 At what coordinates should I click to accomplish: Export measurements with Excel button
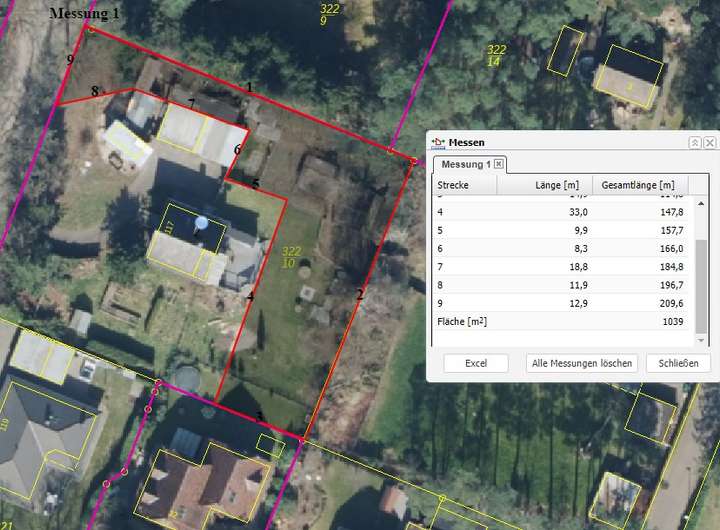coord(476,363)
